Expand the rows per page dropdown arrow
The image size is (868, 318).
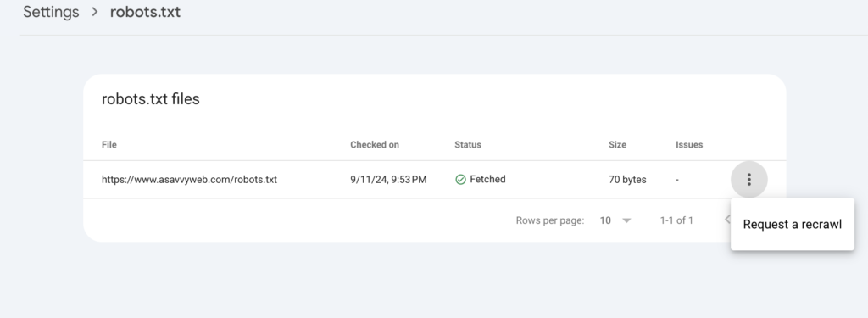click(626, 220)
